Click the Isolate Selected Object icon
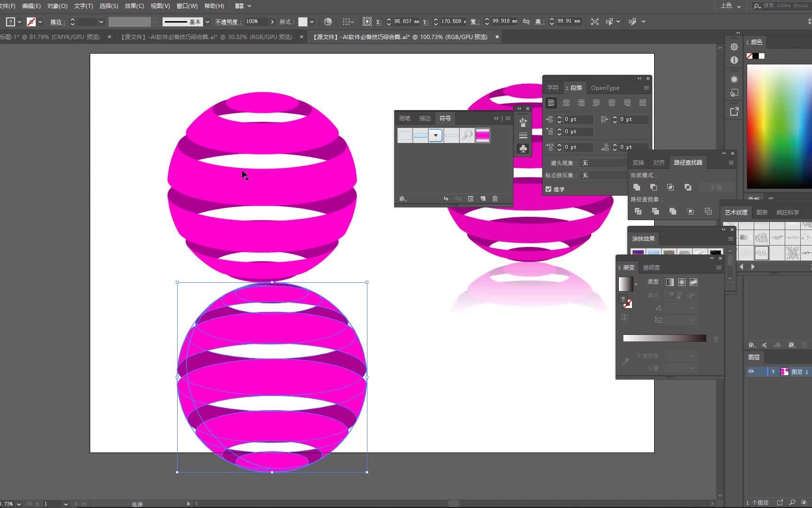 tap(595, 22)
